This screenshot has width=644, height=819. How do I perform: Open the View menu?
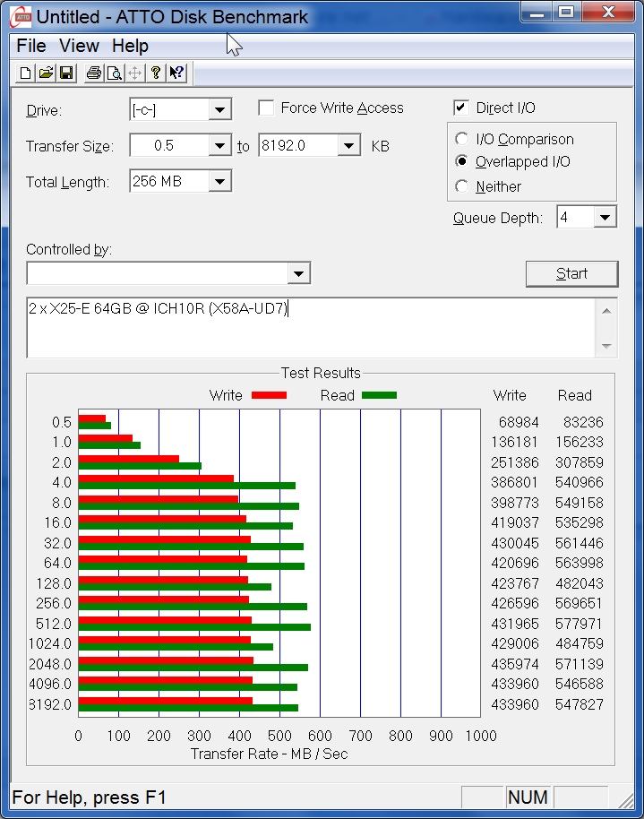point(79,46)
